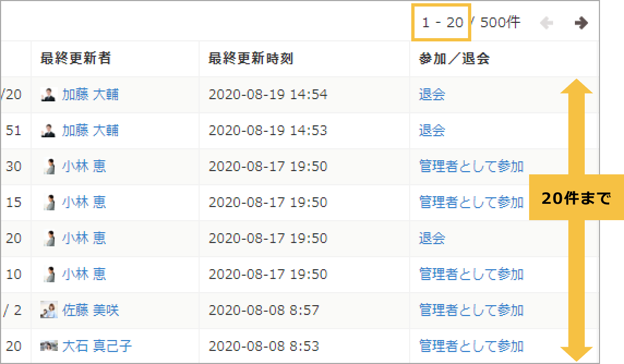Click 退会 link in the 14:54 row

(x=432, y=95)
